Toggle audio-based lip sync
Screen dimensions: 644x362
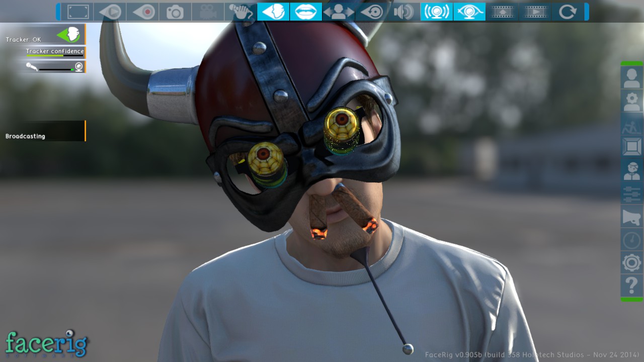point(305,12)
